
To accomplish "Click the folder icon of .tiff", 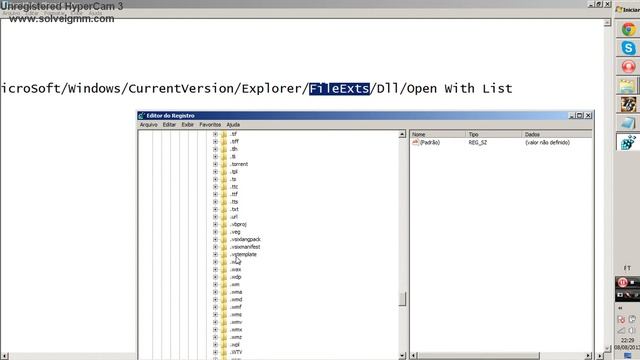I will click(224, 142).
